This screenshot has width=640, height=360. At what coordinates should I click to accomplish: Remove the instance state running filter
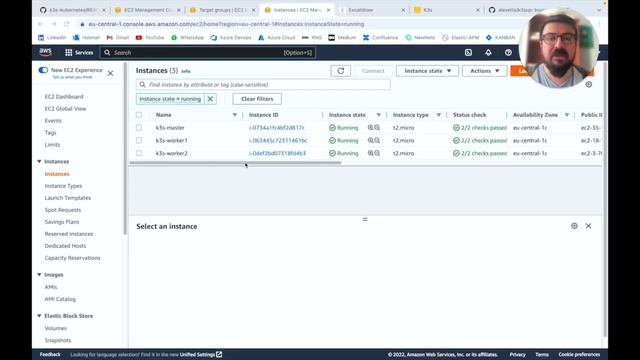tap(210, 99)
